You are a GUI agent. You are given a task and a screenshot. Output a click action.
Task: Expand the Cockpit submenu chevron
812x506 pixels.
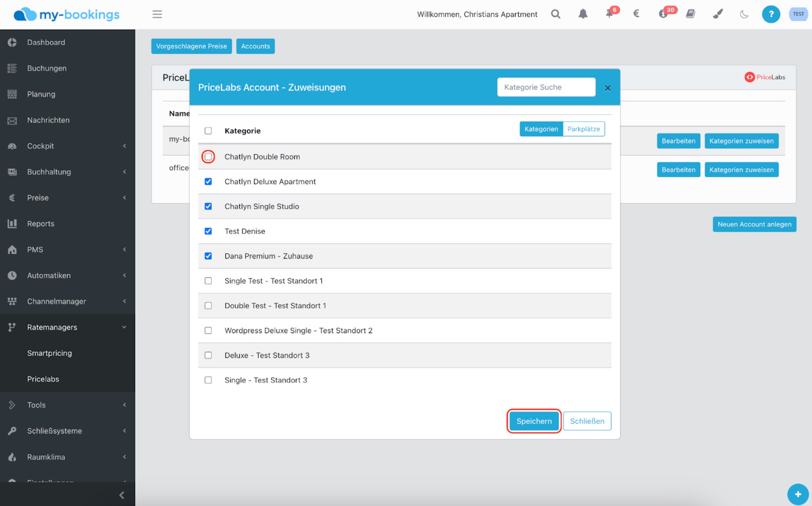pyautogui.click(x=124, y=146)
